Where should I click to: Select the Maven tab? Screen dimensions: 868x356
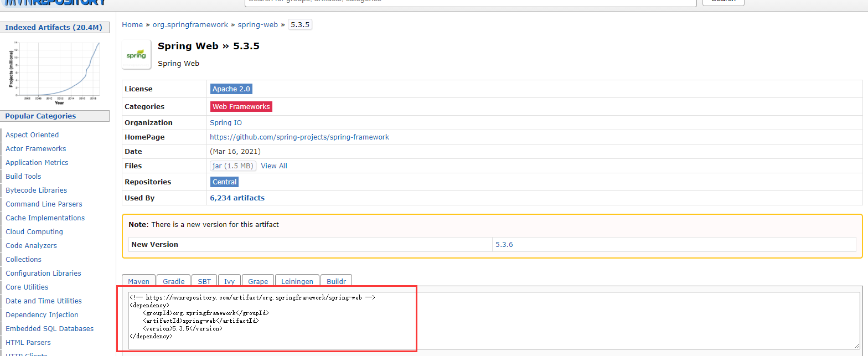[x=138, y=280]
